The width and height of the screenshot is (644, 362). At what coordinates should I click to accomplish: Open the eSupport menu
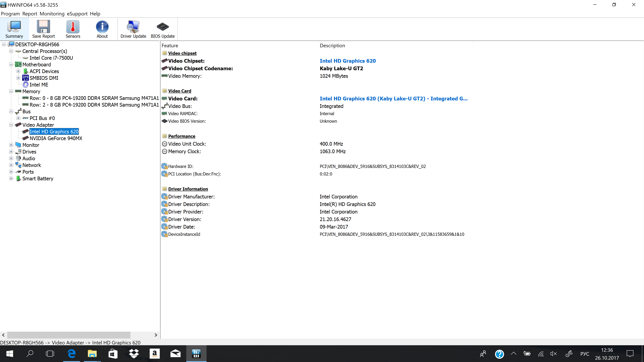[77, 14]
